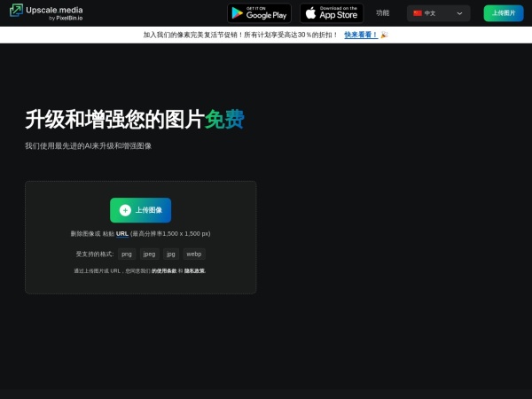Open the 功能 features menu
The width and height of the screenshot is (532, 399).
tap(382, 13)
